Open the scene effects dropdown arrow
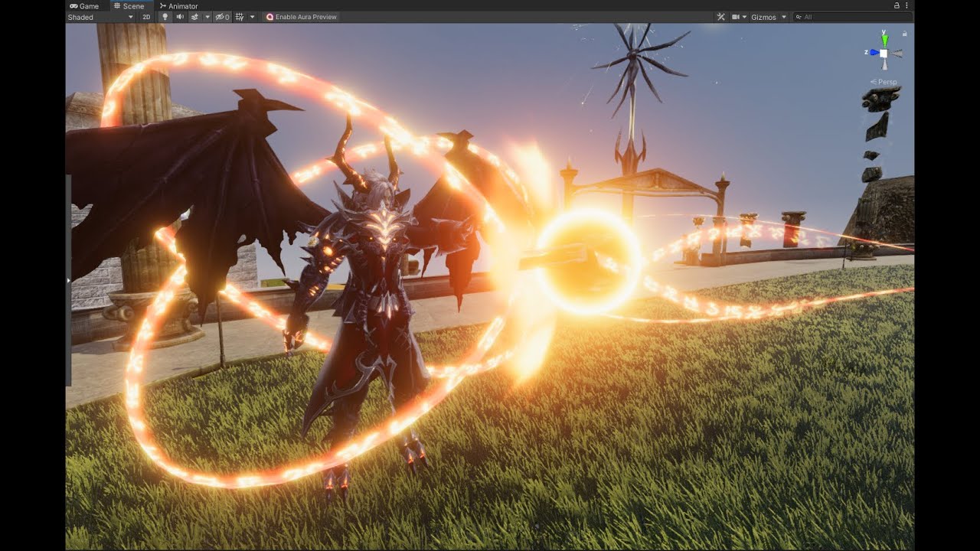This screenshot has width=980, height=551. pyautogui.click(x=207, y=17)
